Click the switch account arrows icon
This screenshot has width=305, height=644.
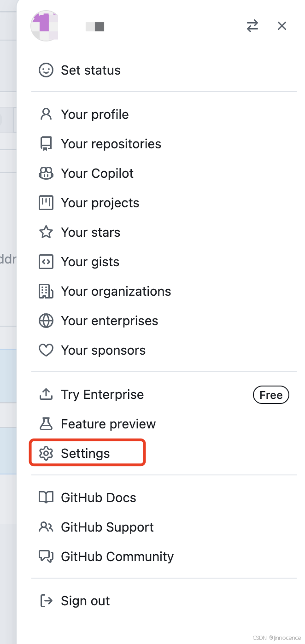252,26
